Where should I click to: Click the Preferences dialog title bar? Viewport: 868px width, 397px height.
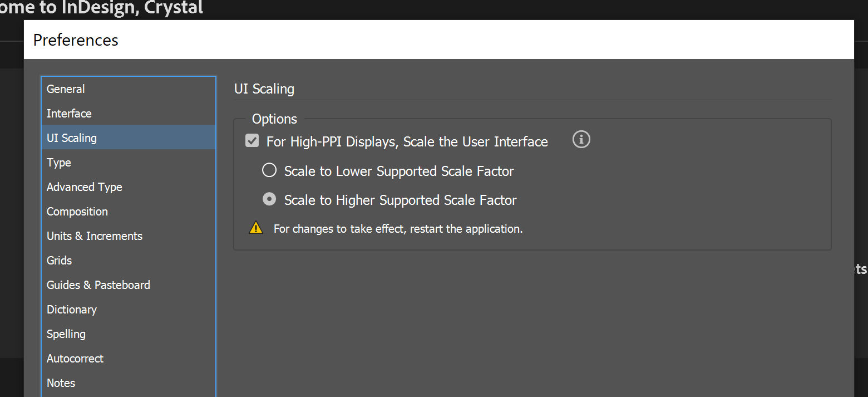pyautogui.click(x=75, y=40)
